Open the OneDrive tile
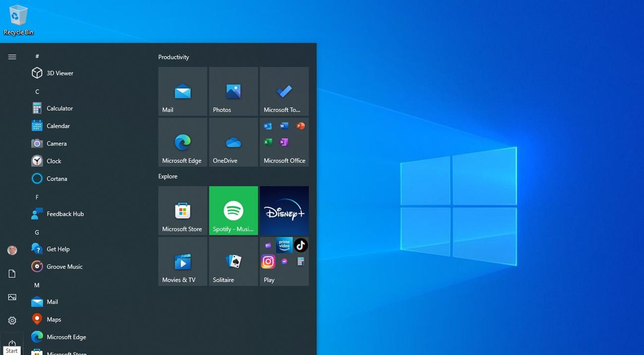 233,142
